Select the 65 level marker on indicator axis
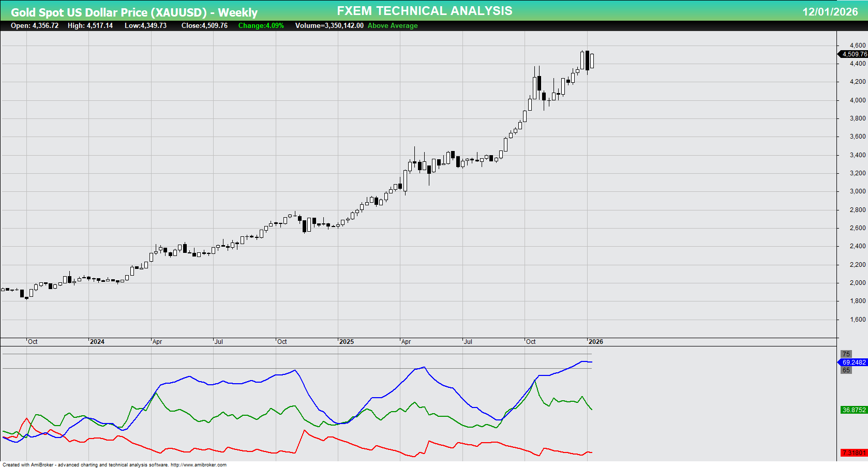 click(x=845, y=370)
